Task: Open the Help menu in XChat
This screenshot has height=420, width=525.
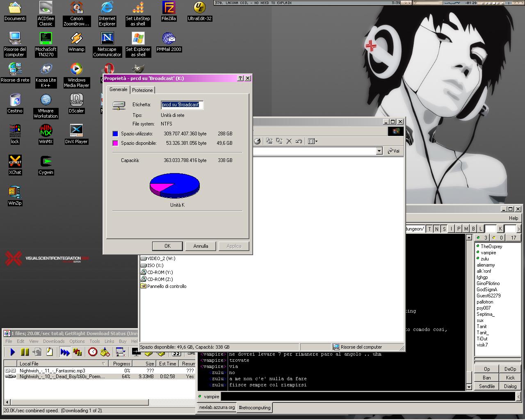Action: 514,218
